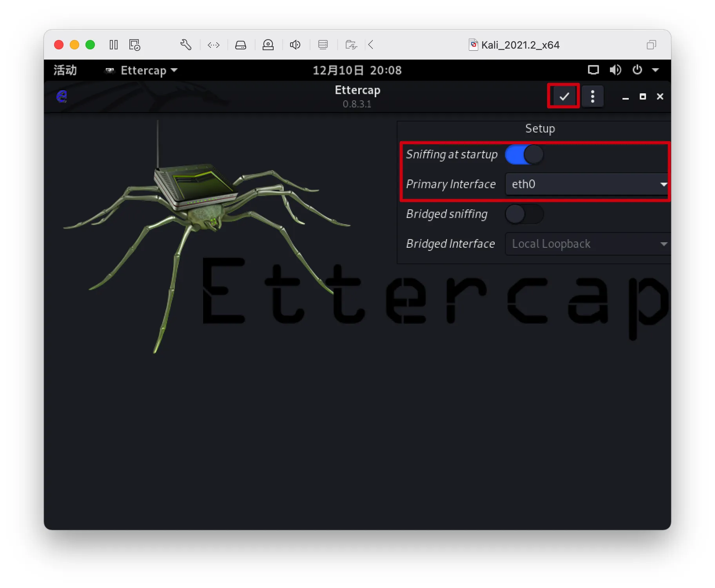
Task: Click the printer icon in VM toolbar
Action: click(x=323, y=45)
